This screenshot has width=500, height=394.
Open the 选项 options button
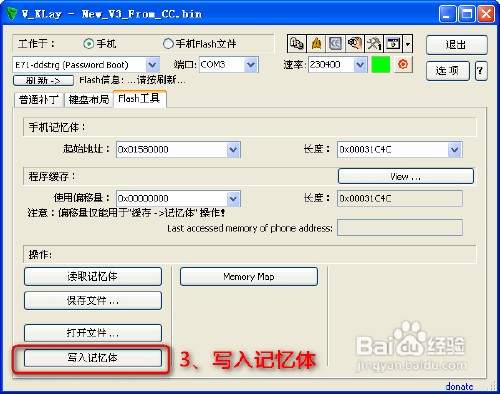[x=448, y=71]
